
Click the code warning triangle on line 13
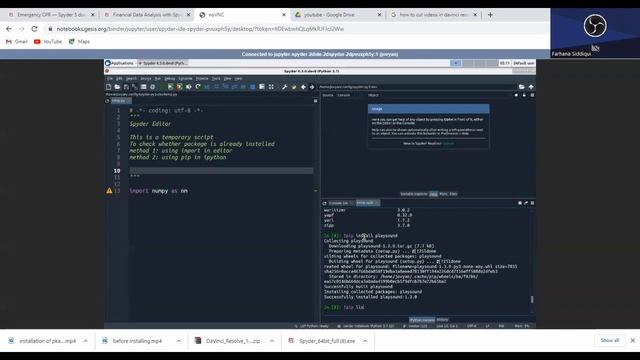point(109,191)
